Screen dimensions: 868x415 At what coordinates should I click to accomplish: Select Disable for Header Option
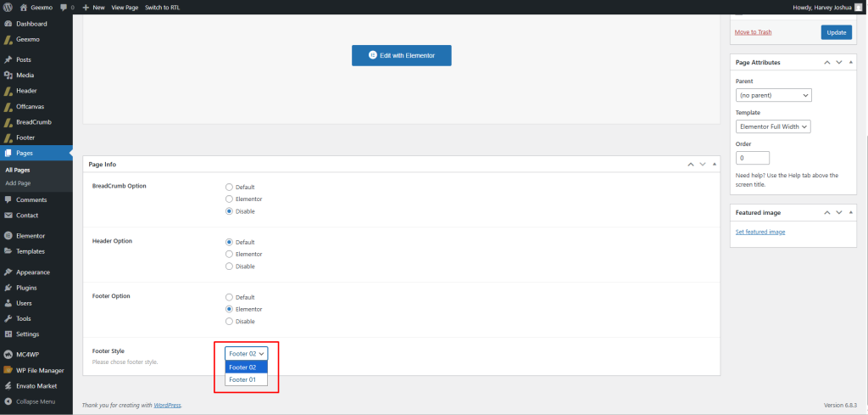229,266
